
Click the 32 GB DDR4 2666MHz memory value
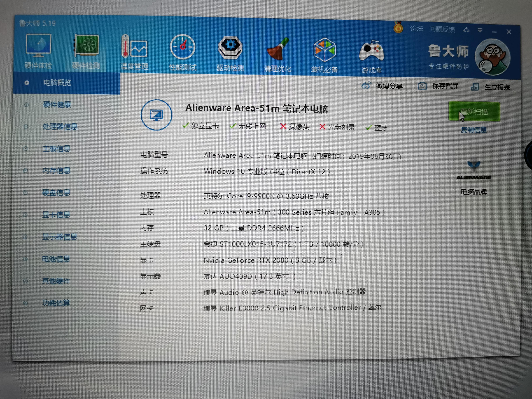click(x=254, y=228)
